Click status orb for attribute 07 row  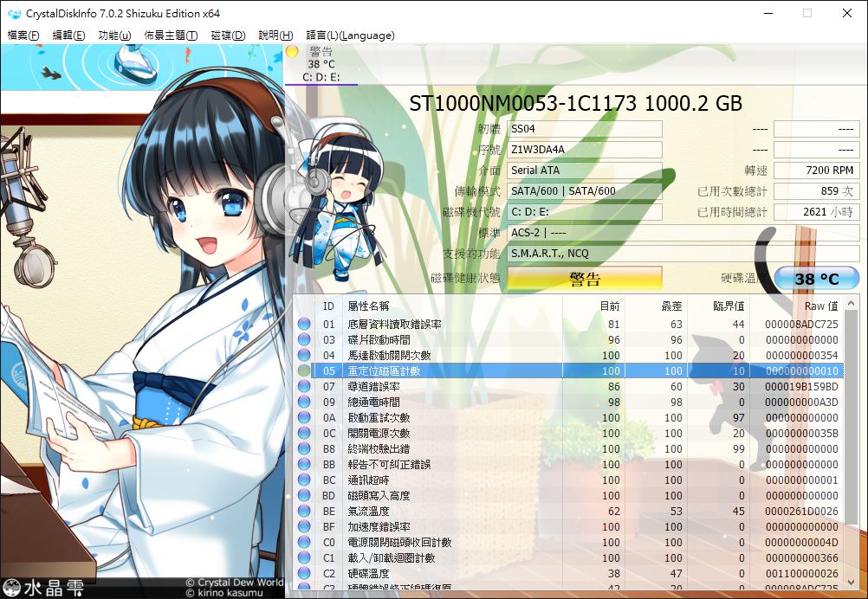(304, 386)
